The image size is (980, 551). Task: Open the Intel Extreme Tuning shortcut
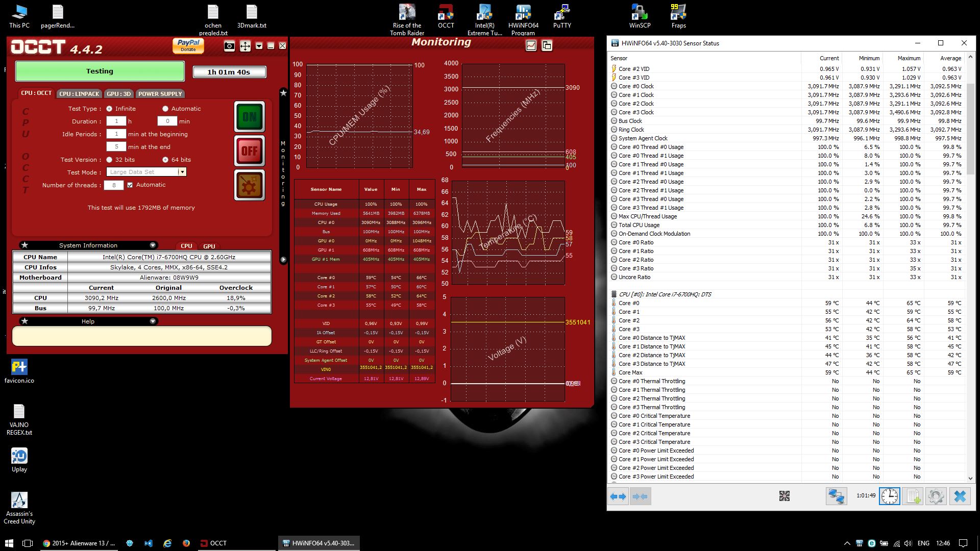[484, 20]
